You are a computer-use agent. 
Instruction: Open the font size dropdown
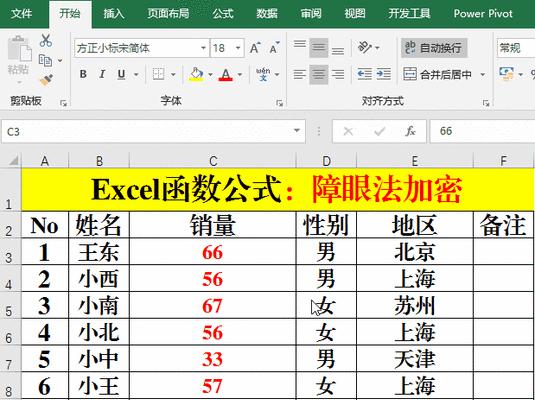[238, 48]
